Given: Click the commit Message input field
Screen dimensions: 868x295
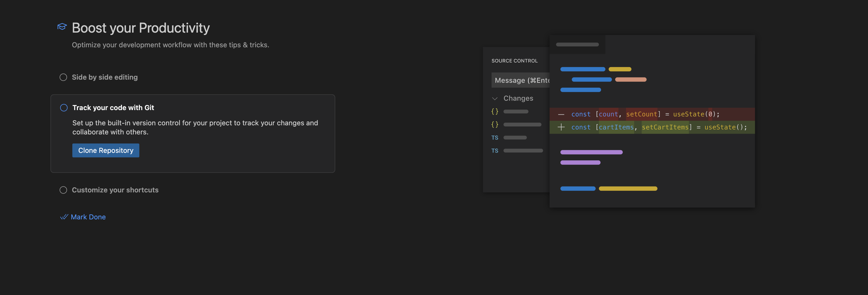Looking at the screenshot, I should (x=520, y=80).
